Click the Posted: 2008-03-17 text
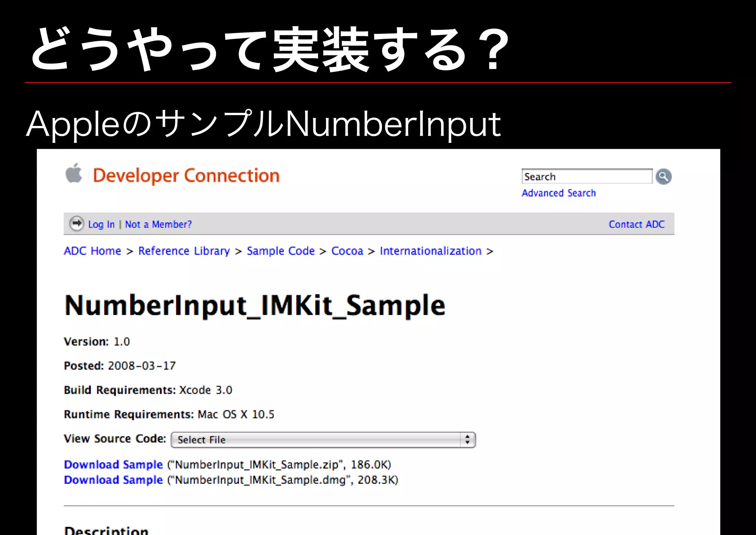Screen dimensions: 756x535 click(120, 366)
